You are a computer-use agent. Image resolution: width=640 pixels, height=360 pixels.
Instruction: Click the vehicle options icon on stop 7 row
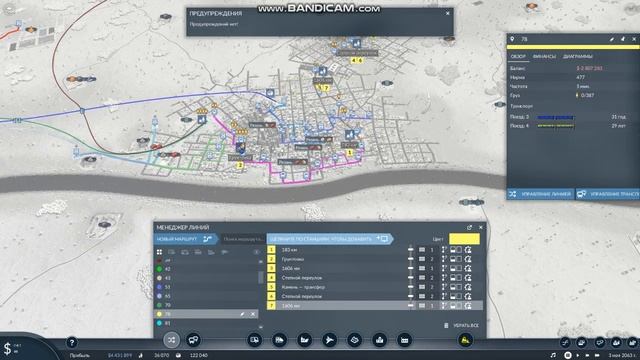click(x=468, y=305)
